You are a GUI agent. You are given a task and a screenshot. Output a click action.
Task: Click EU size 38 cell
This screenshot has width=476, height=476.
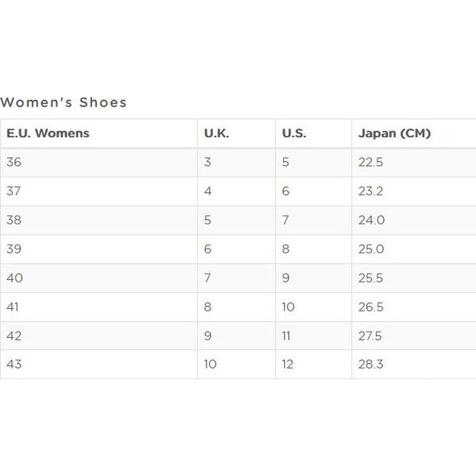pos(98,220)
